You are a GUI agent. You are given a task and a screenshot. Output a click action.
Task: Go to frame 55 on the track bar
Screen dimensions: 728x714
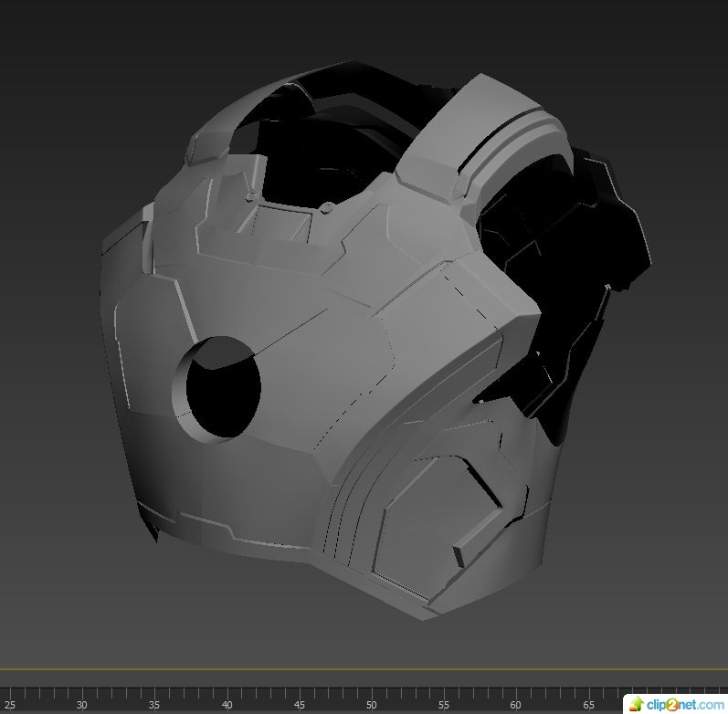(x=443, y=704)
